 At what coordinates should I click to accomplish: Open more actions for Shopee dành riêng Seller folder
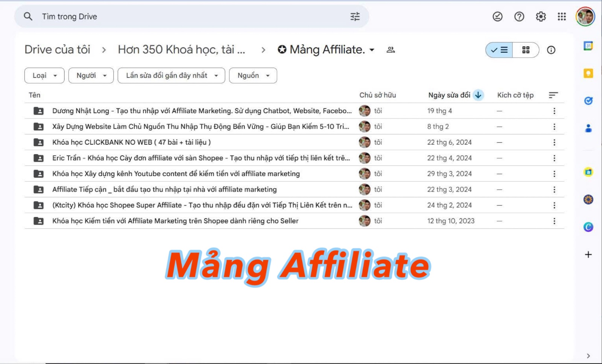point(554,221)
